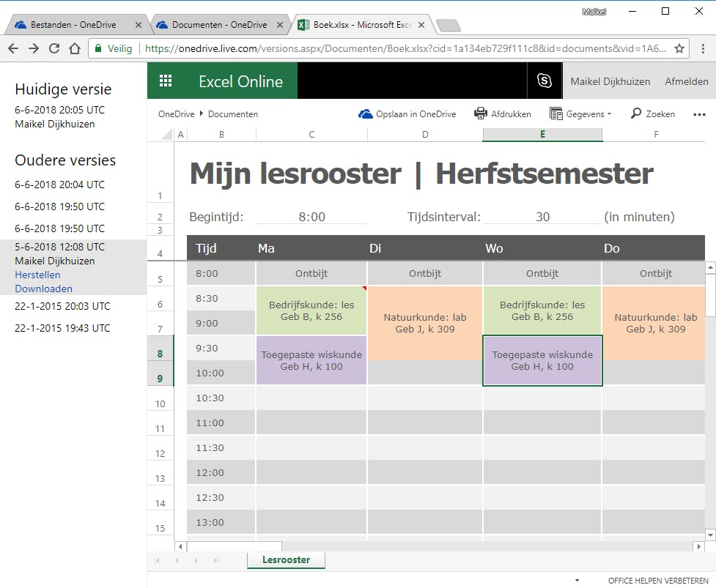Screen dimensions: 716x588
Task: Click the Ontbijt cell under Do
Action: [655, 273]
